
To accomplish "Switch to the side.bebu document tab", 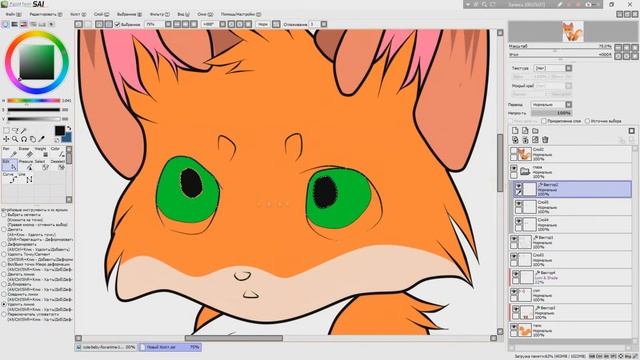I will [106, 347].
